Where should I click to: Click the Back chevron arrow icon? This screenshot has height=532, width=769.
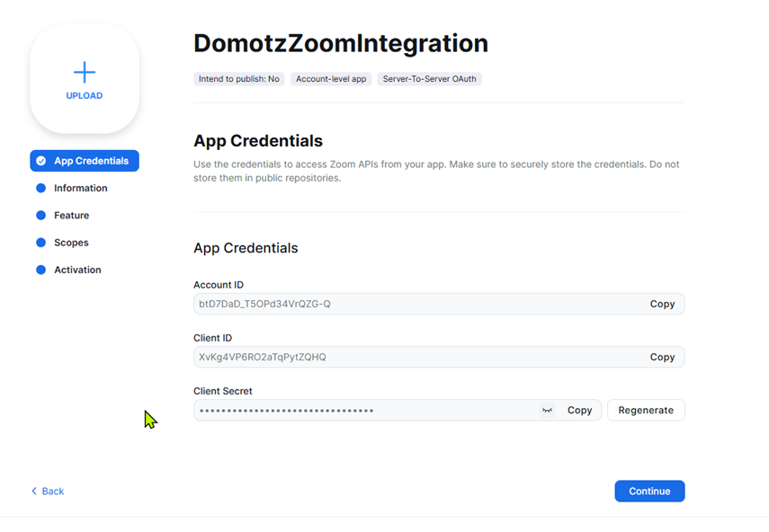[x=34, y=492]
